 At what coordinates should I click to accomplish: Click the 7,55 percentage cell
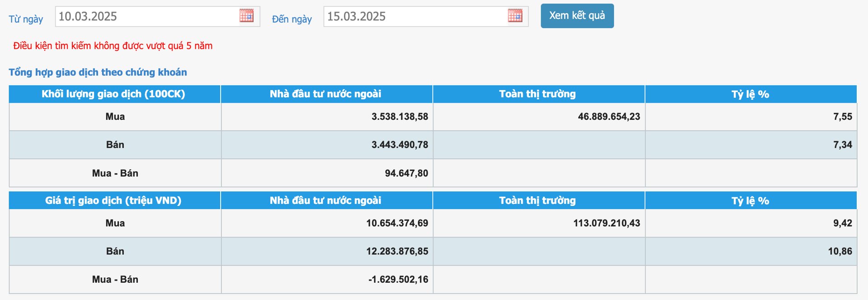pyautogui.click(x=846, y=116)
